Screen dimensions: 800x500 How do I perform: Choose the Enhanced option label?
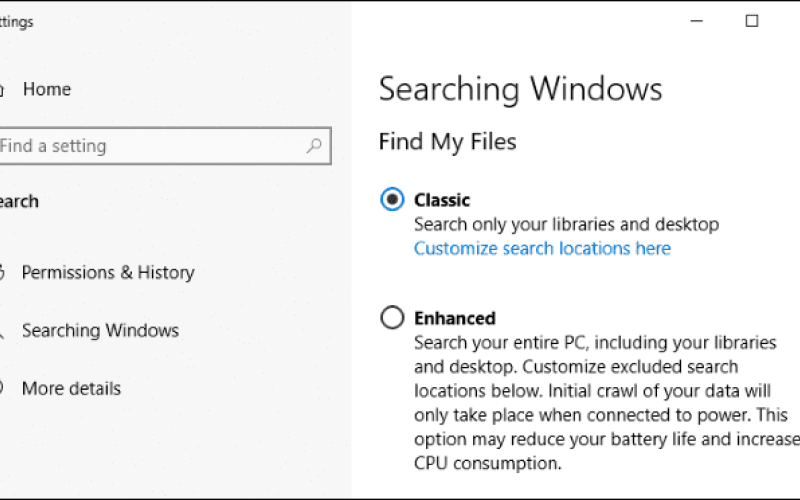pos(455,318)
